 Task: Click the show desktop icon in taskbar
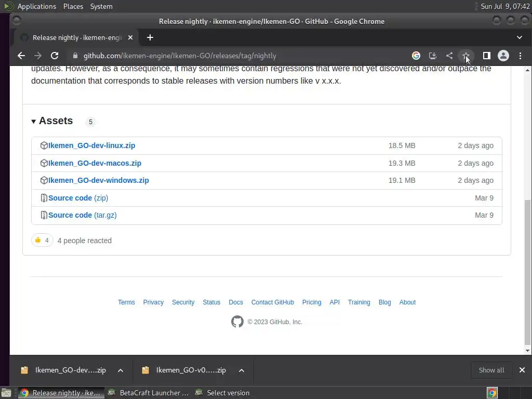pyautogui.click(x=6, y=393)
